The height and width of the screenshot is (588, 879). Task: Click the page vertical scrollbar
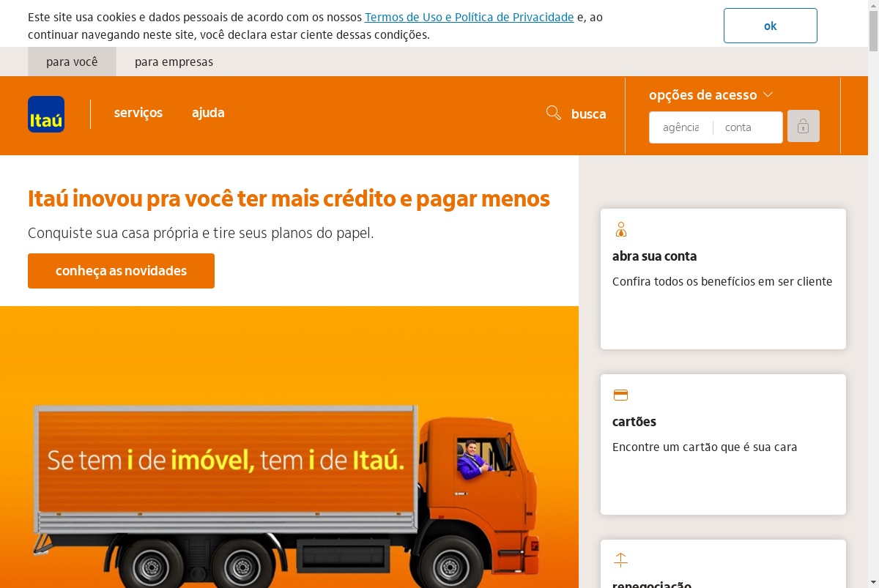coord(873,294)
